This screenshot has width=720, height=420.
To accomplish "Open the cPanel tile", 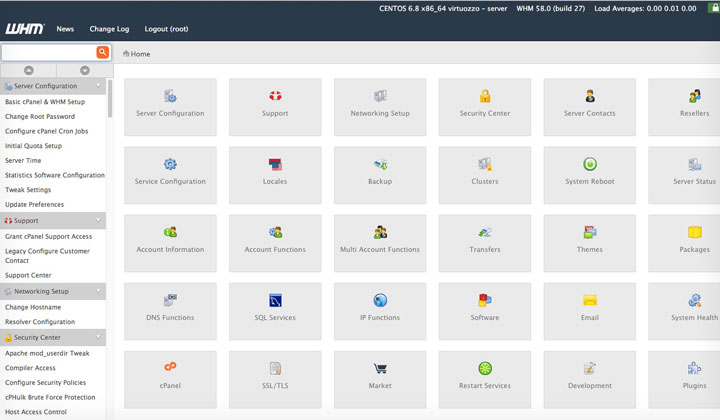I will (x=170, y=380).
